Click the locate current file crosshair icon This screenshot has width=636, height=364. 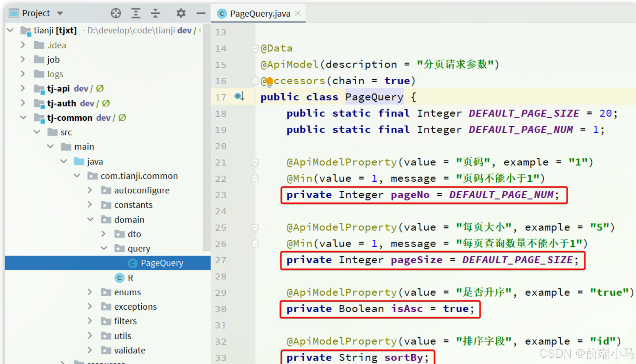click(x=116, y=13)
